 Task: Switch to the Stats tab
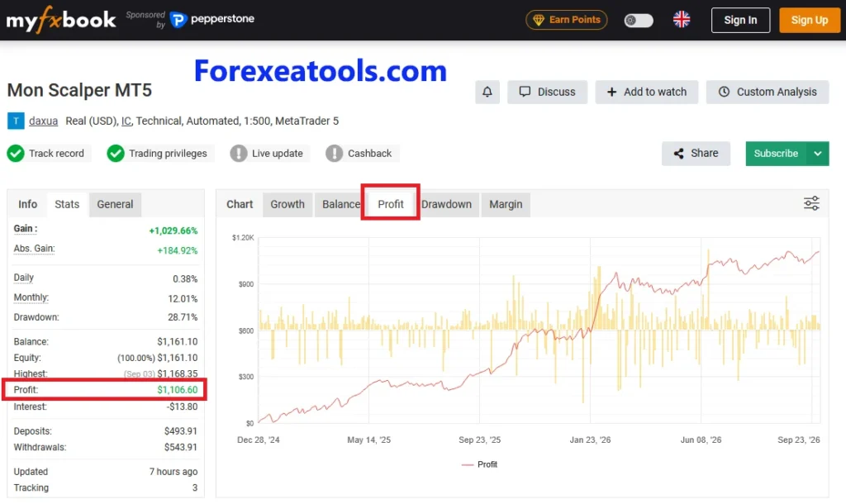pos(67,204)
